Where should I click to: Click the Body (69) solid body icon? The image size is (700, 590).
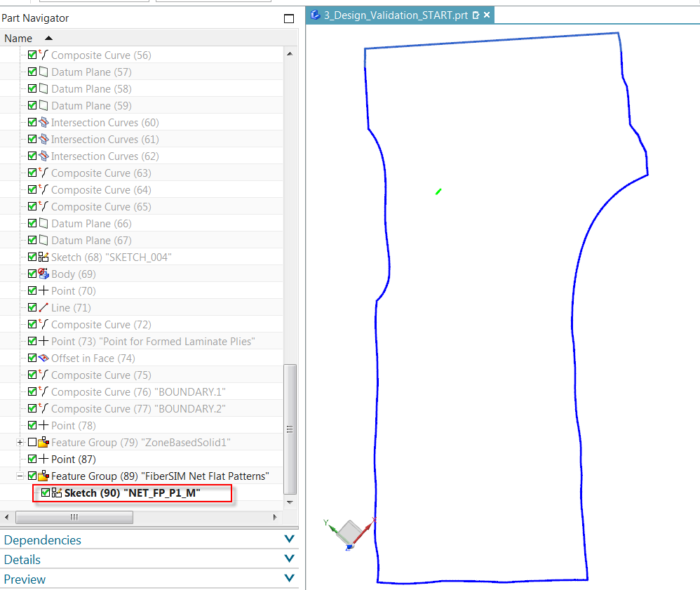(x=42, y=274)
